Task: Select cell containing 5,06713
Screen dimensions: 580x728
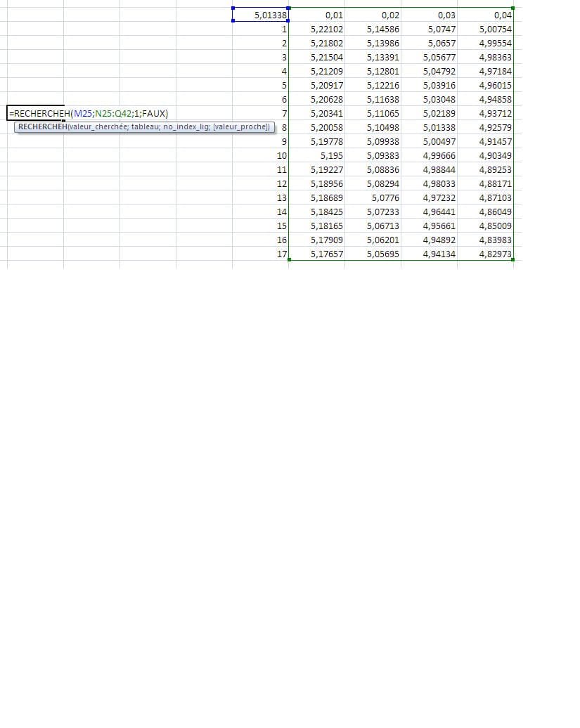Action: [373, 226]
